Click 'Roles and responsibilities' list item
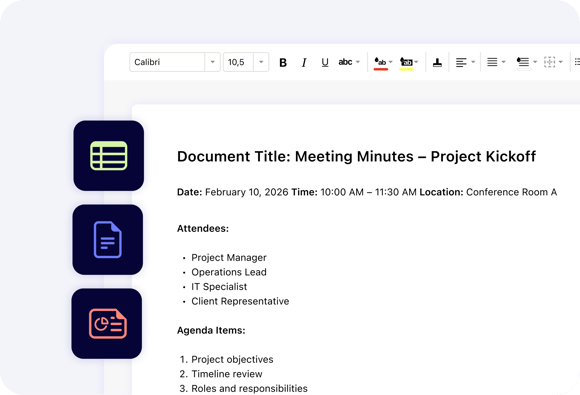 [x=249, y=389]
